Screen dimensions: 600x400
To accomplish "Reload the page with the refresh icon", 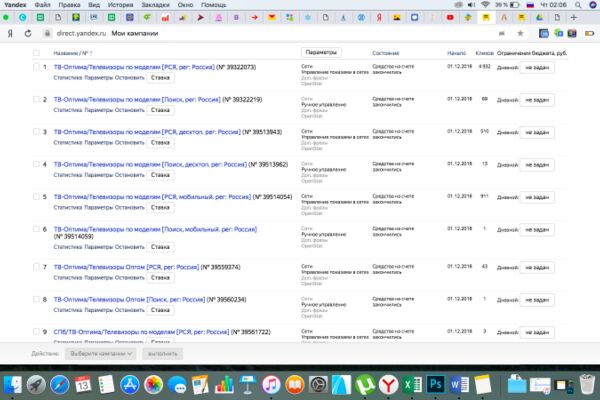I will click(x=28, y=33).
